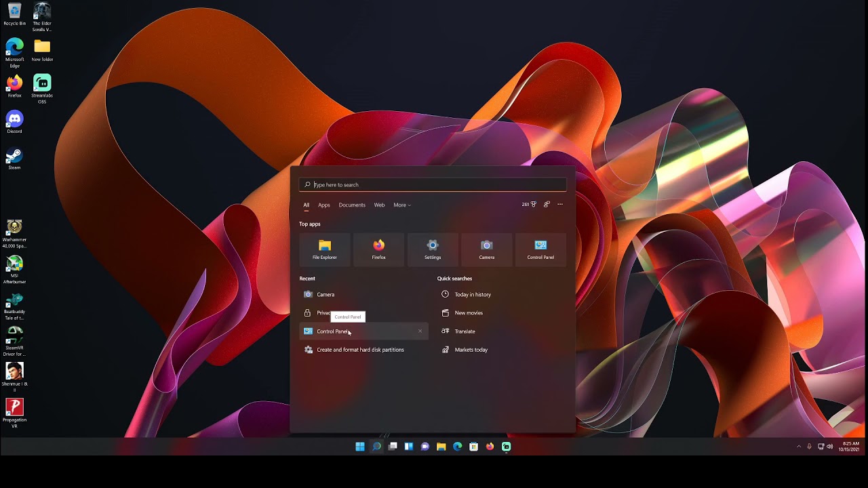Select Shenmue I & II desktop shortcut
This screenshot has height=488, width=868.
click(x=14, y=378)
